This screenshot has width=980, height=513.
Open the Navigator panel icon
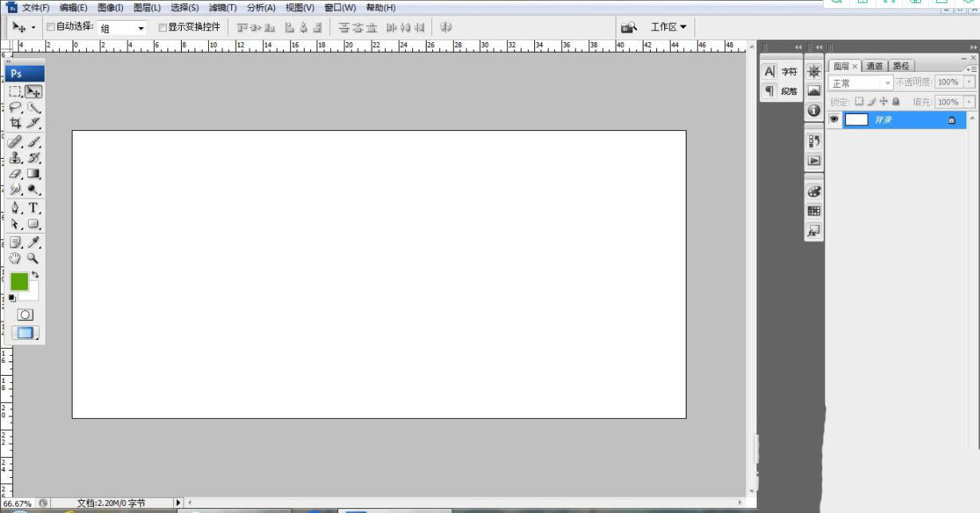(x=813, y=72)
